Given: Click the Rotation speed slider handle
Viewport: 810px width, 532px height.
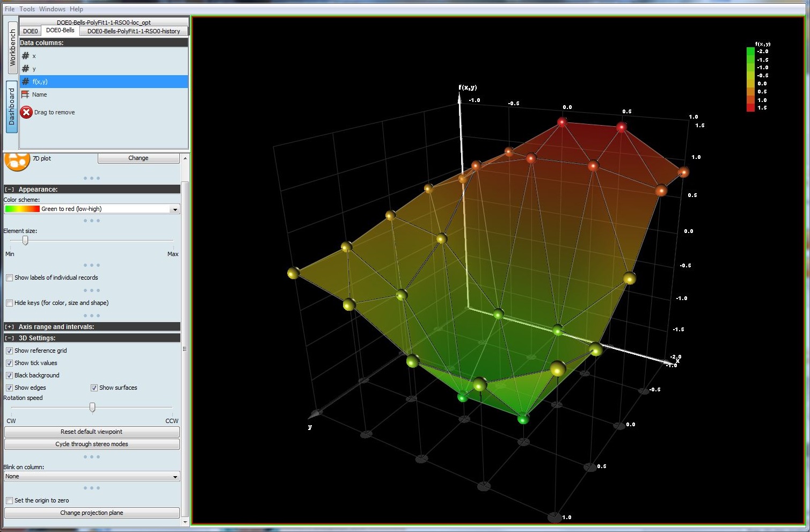Looking at the screenshot, I should click(92, 408).
